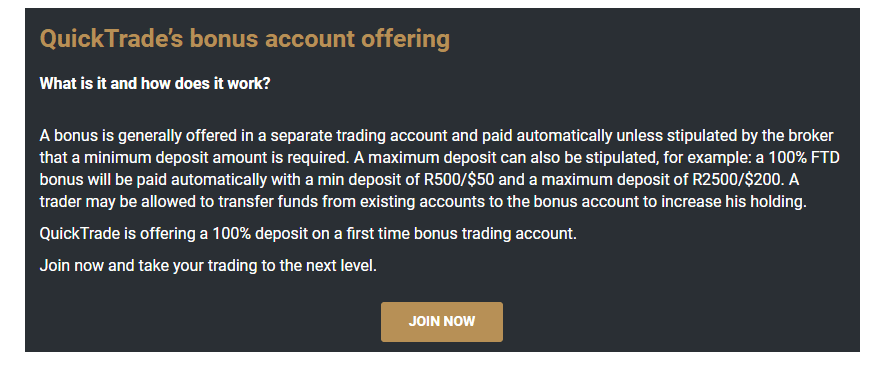
Task: Click the line starting "trader may be allowed"
Action: click(423, 202)
